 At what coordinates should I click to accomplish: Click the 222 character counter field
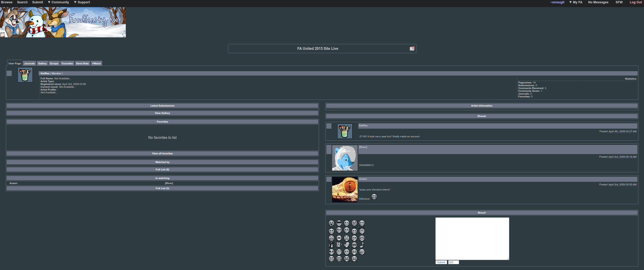[x=453, y=262]
